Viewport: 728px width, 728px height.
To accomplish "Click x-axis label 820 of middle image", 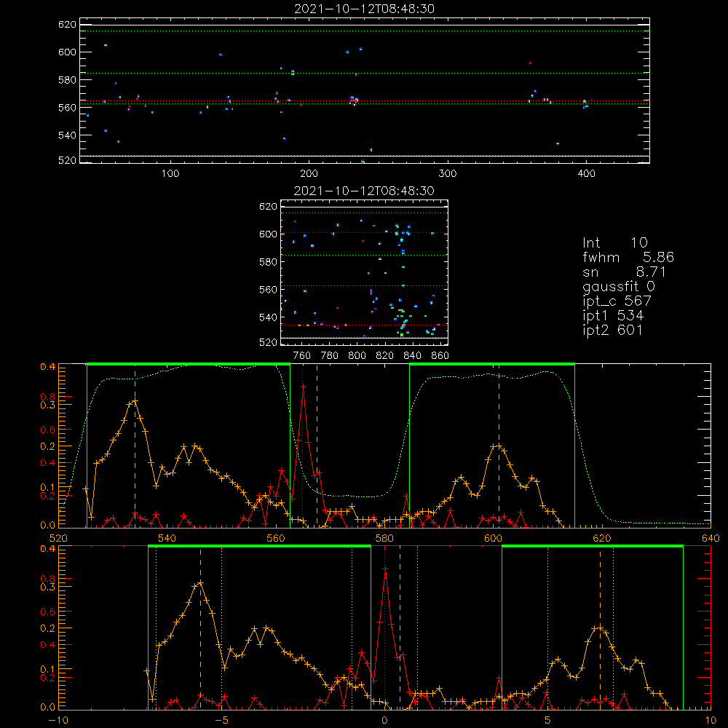I will (x=385, y=356).
